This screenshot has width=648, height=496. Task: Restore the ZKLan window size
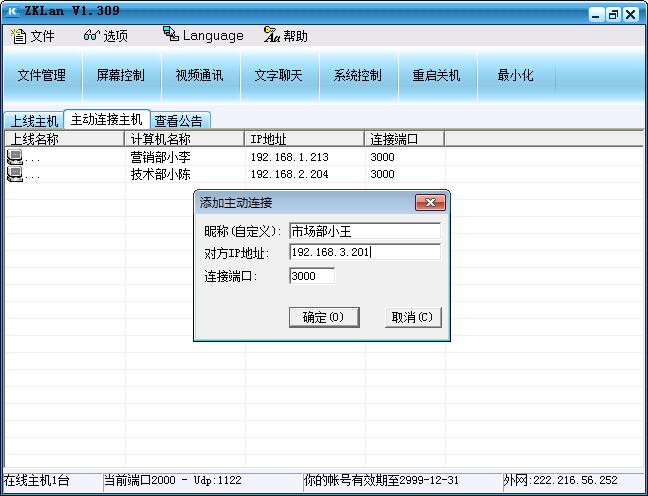pos(613,14)
